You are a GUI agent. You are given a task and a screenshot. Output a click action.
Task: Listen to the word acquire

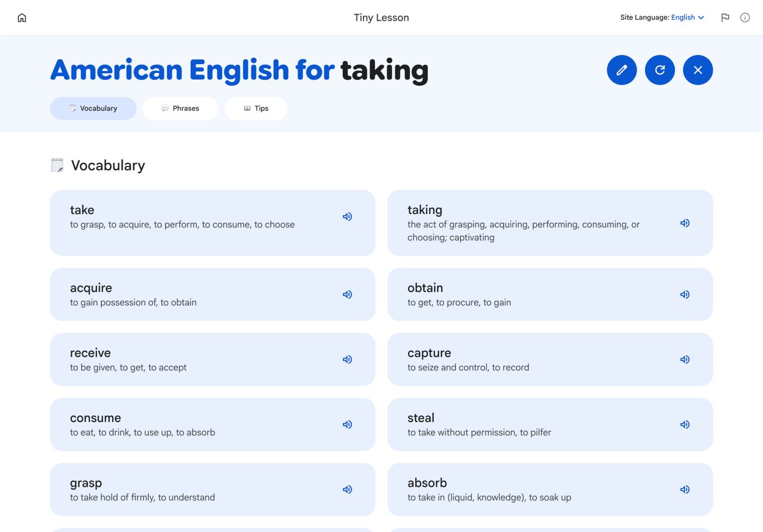coord(347,295)
